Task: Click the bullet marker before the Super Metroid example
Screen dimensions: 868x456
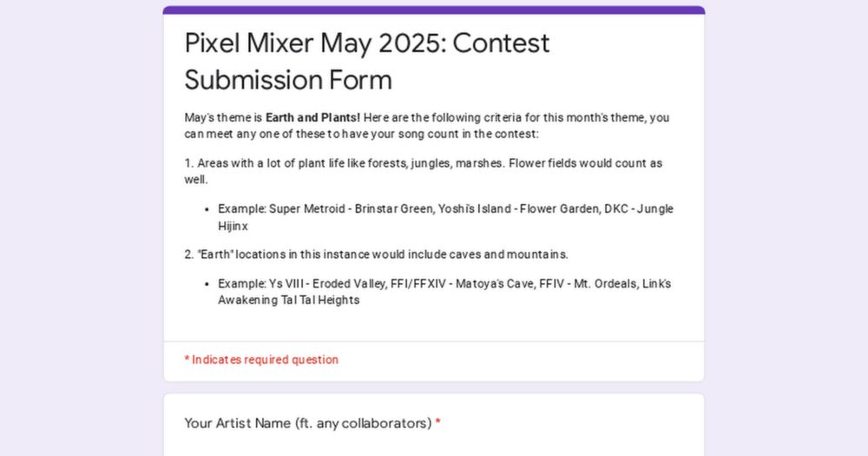Action: [207, 209]
